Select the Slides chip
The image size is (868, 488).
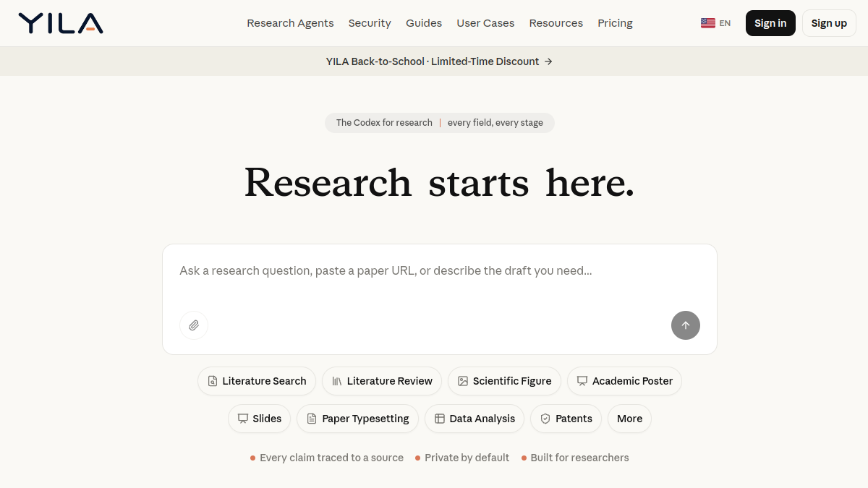(x=260, y=419)
